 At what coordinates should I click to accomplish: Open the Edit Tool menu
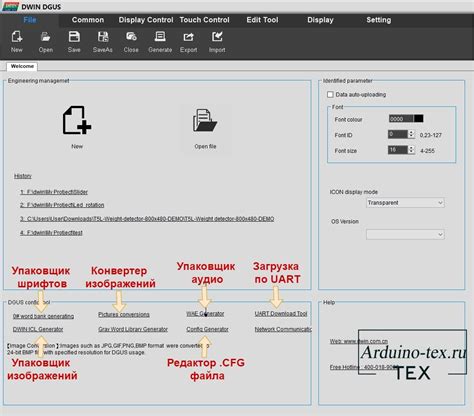(x=262, y=20)
